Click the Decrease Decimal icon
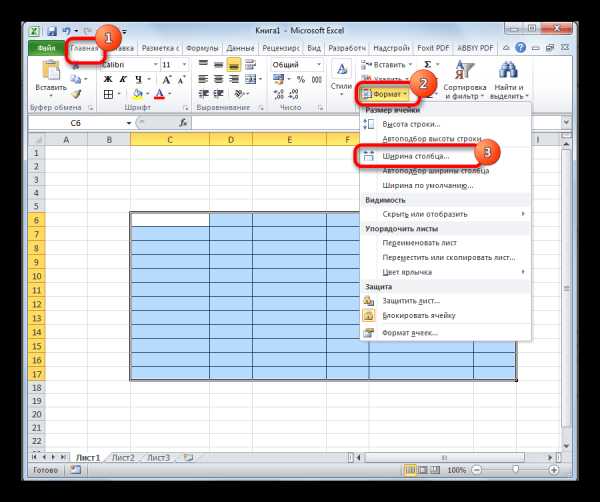The image size is (600, 502). coord(293,94)
